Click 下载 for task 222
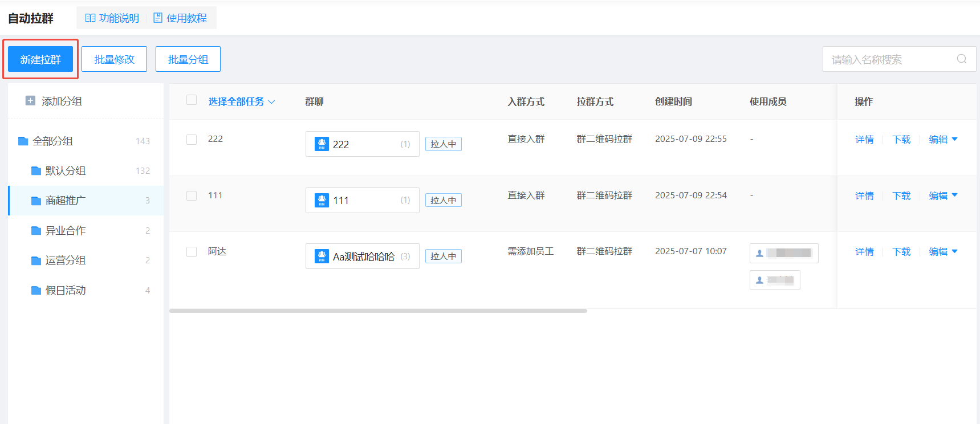Image resolution: width=980 pixels, height=424 pixels. click(901, 139)
